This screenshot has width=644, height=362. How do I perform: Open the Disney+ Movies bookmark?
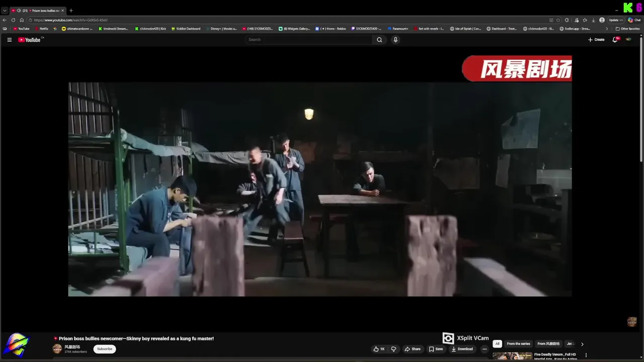point(221,29)
